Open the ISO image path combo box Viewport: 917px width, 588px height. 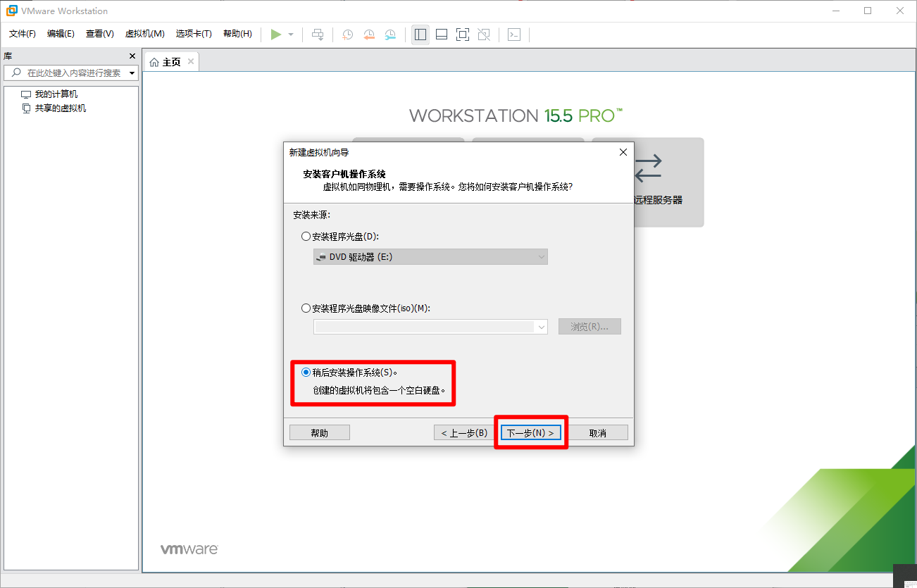(x=430, y=327)
